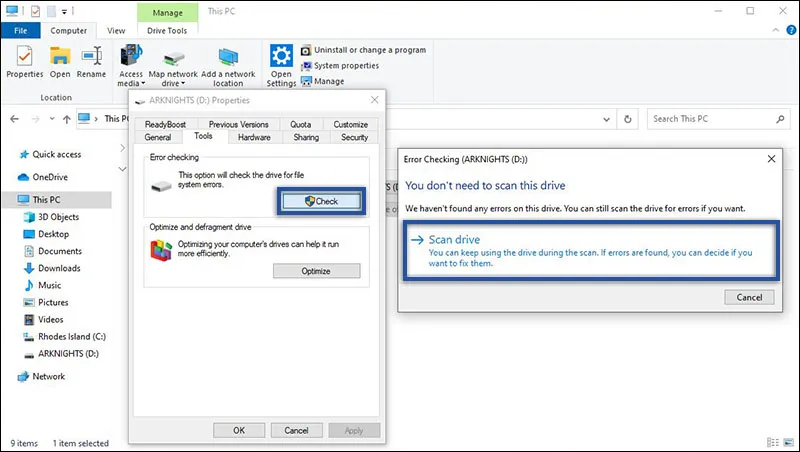Open Desktop in the sidebar
Image resolution: width=800 pixels, height=452 pixels.
[46, 234]
